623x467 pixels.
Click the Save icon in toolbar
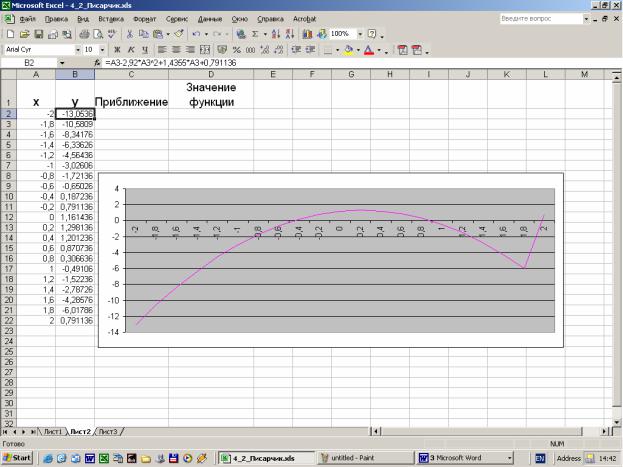coord(38,34)
